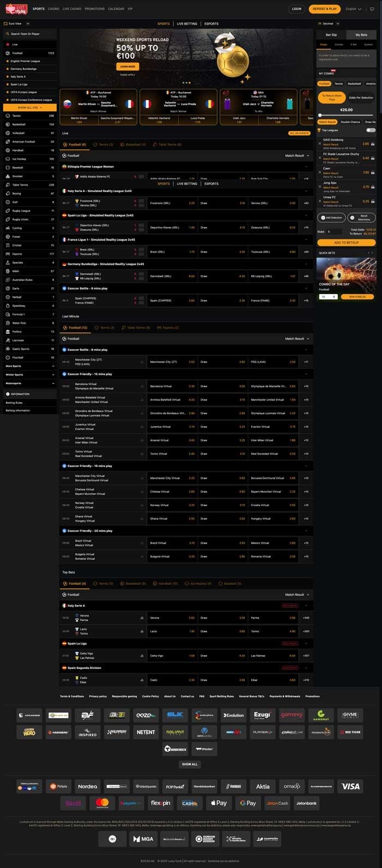382x868 pixels.
Task: Click the ADD TO BETSLIP button
Action: 346,242
